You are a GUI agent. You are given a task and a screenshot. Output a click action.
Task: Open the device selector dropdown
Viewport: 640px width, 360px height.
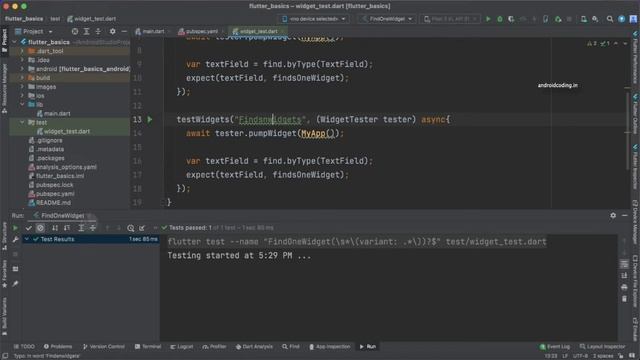point(313,19)
